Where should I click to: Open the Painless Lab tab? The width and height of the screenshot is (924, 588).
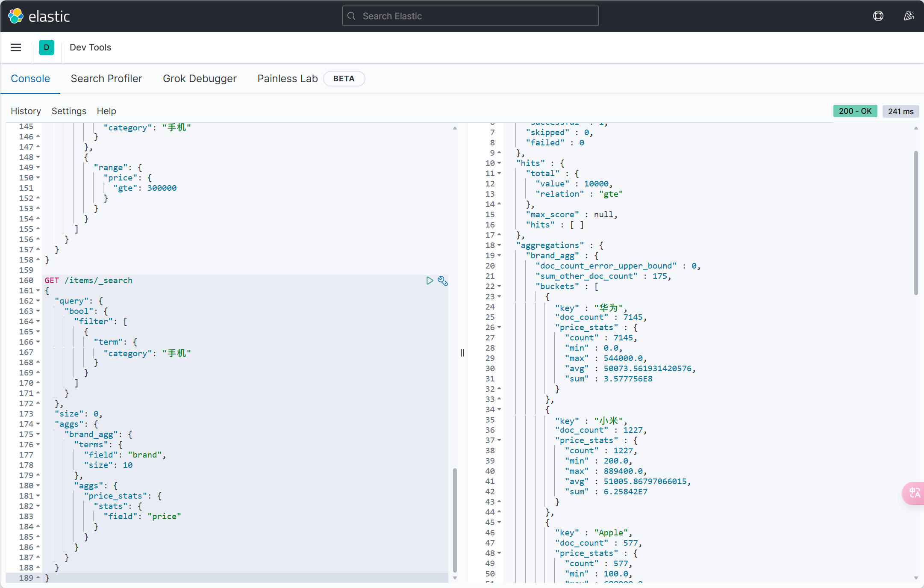[x=287, y=79]
